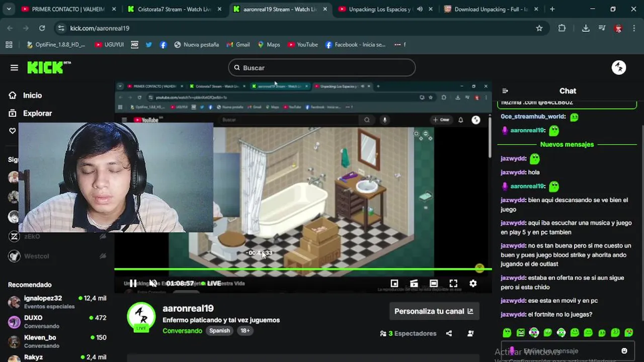
Task: Switch to PRIMER CONTACTO VALHEIM tab
Action: tap(68, 9)
